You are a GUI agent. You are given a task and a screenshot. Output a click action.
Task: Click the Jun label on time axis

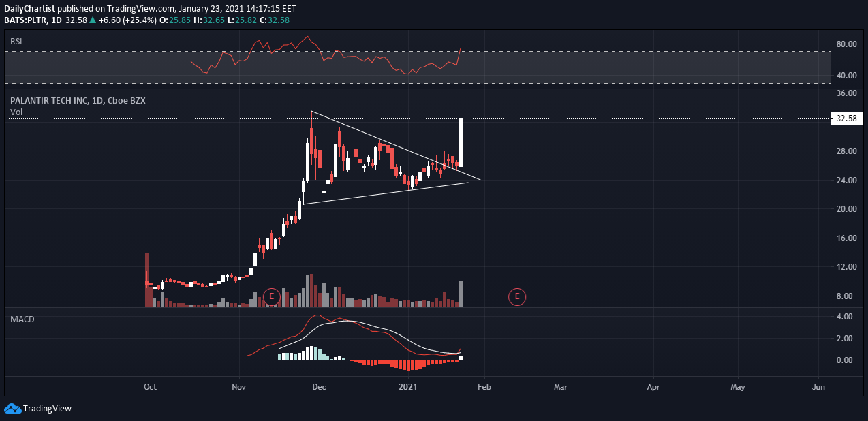819,387
